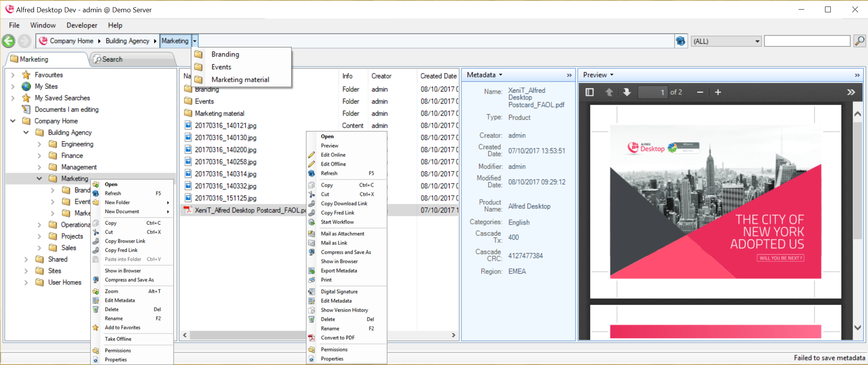Collapse the Company Home tree node
Screen dimensions: 868x365
point(13,121)
